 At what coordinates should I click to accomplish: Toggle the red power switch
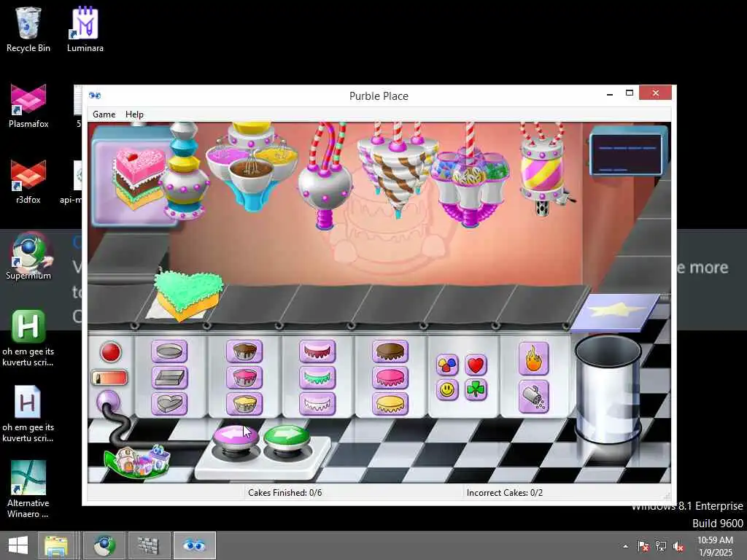pos(109,378)
